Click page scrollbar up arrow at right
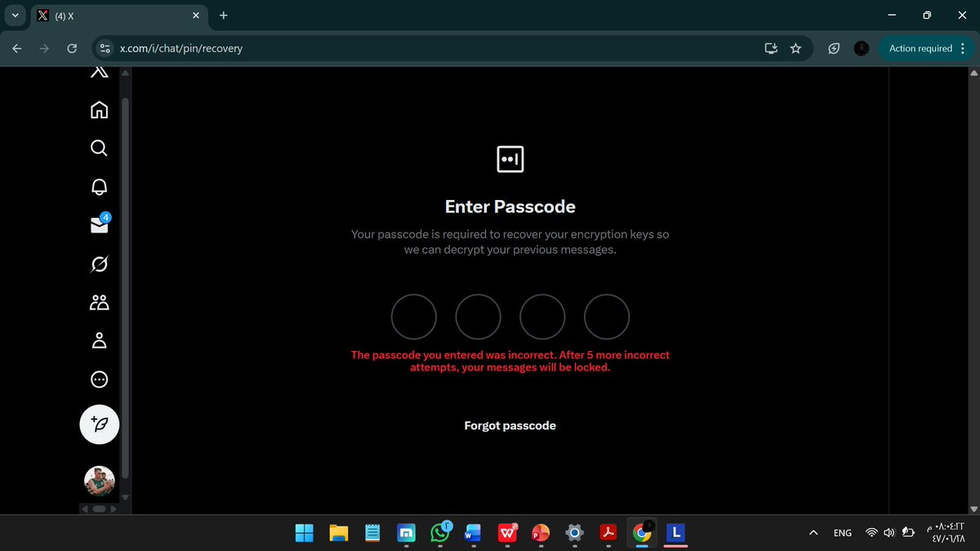 tap(973, 73)
